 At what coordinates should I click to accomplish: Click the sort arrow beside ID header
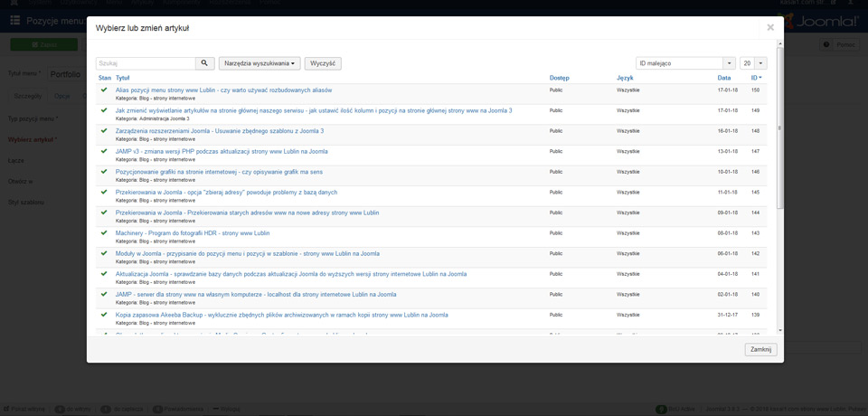pos(760,78)
